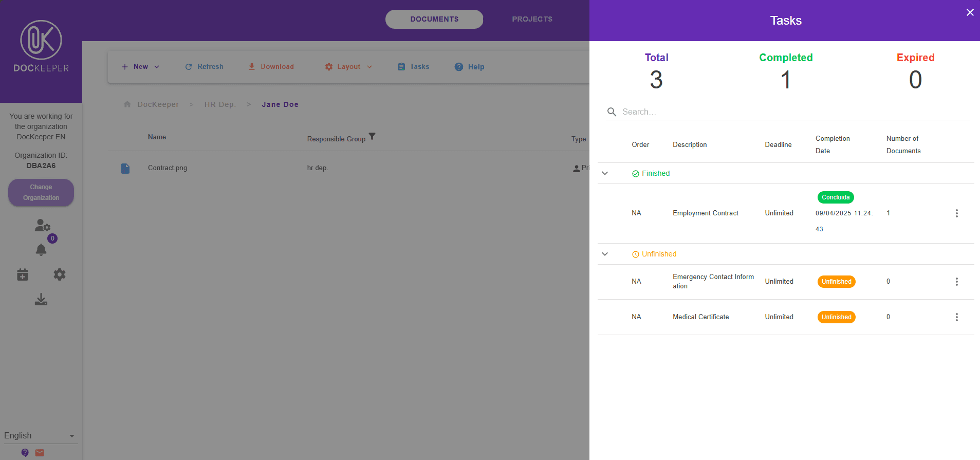Go to HR Dep. breadcrumb link
The width and height of the screenshot is (980, 460).
click(220, 104)
